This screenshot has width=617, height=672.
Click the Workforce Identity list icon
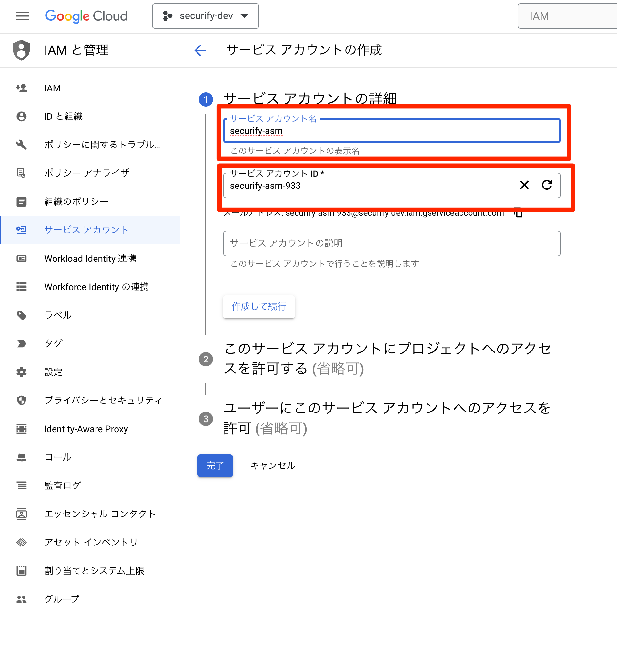[21, 287]
